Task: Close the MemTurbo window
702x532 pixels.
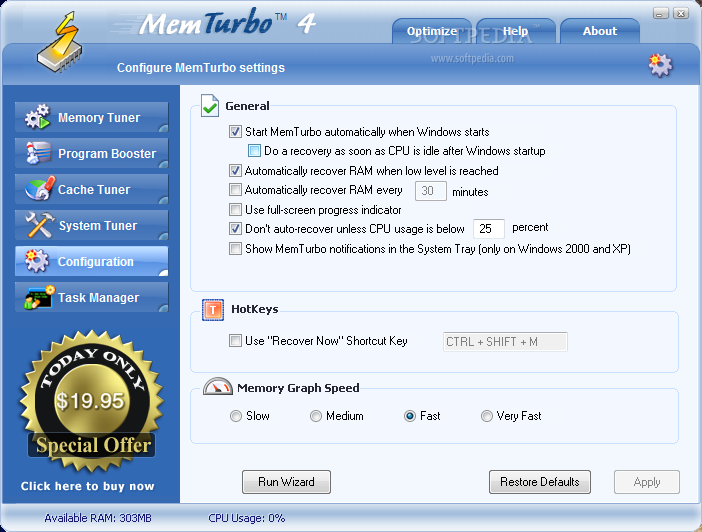Action: (681, 13)
